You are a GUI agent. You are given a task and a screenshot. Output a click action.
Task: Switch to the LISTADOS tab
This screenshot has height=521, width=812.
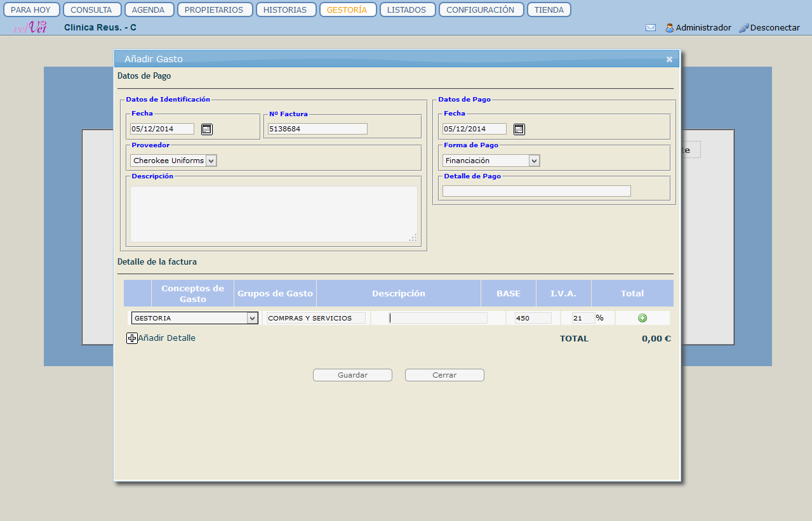[406, 10]
